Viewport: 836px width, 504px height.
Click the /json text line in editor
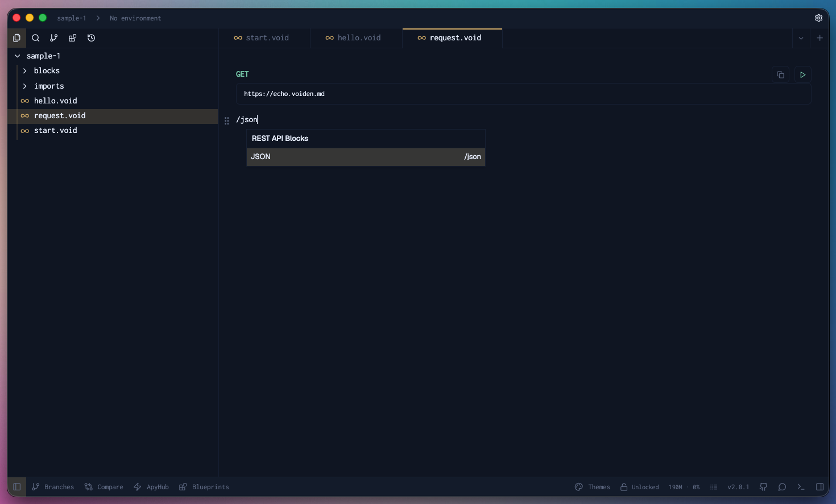[x=247, y=120]
